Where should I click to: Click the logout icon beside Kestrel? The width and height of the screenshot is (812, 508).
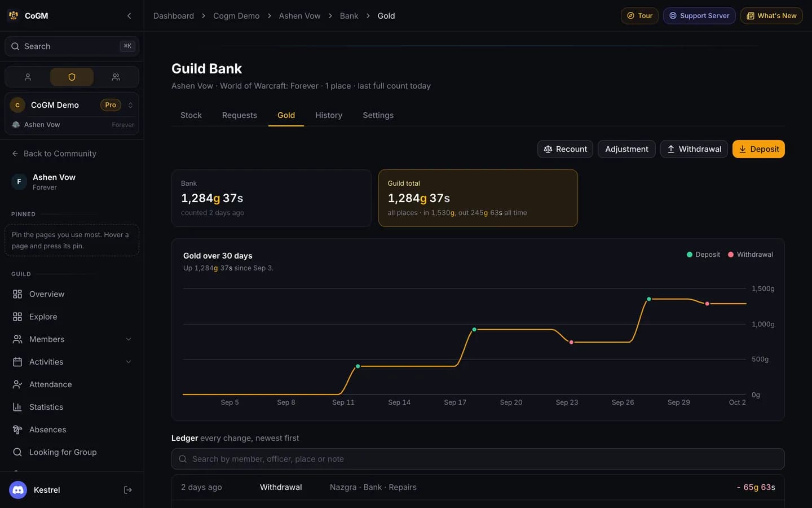click(128, 490)
